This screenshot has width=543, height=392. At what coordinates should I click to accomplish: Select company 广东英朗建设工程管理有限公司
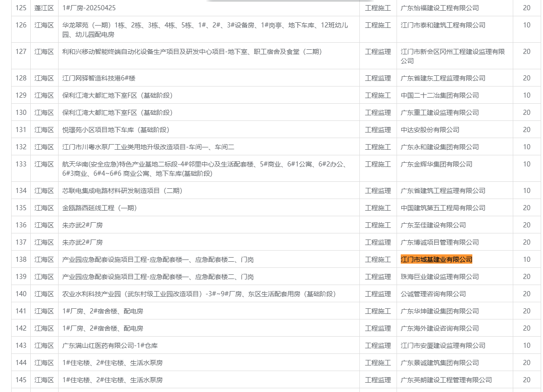(446, 380)
